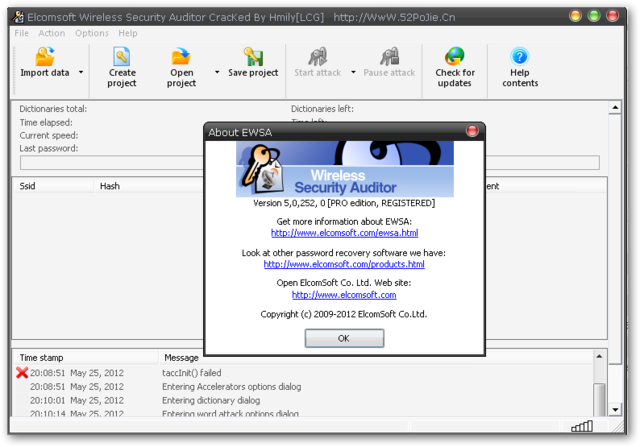The width and height of the screenshot is (640, 447).
Task: Open the http://www.elcomsoft.com link
Action: tap(344, 295)
